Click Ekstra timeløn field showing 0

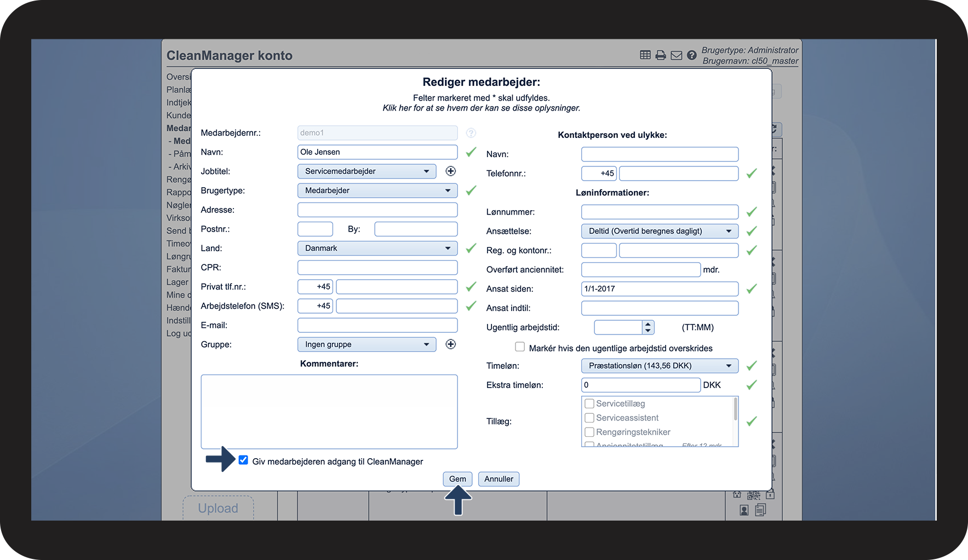coord(641,385)
